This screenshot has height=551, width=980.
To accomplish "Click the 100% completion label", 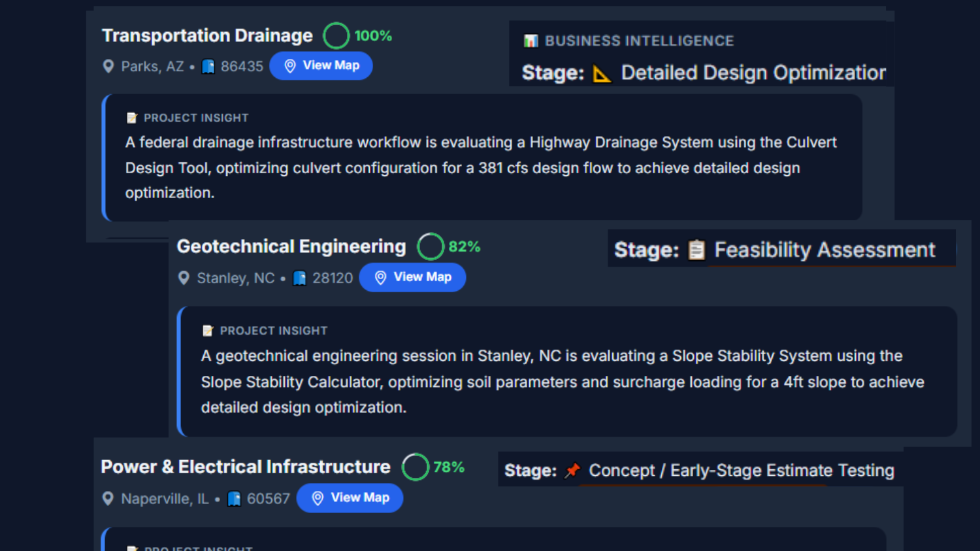I will [x=373, y=36].
